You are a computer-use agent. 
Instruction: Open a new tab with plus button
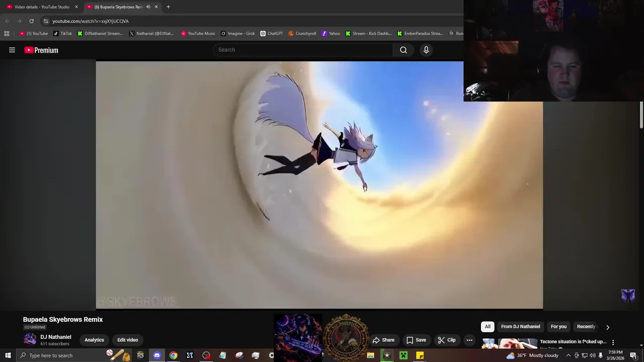tap(168, 7)
